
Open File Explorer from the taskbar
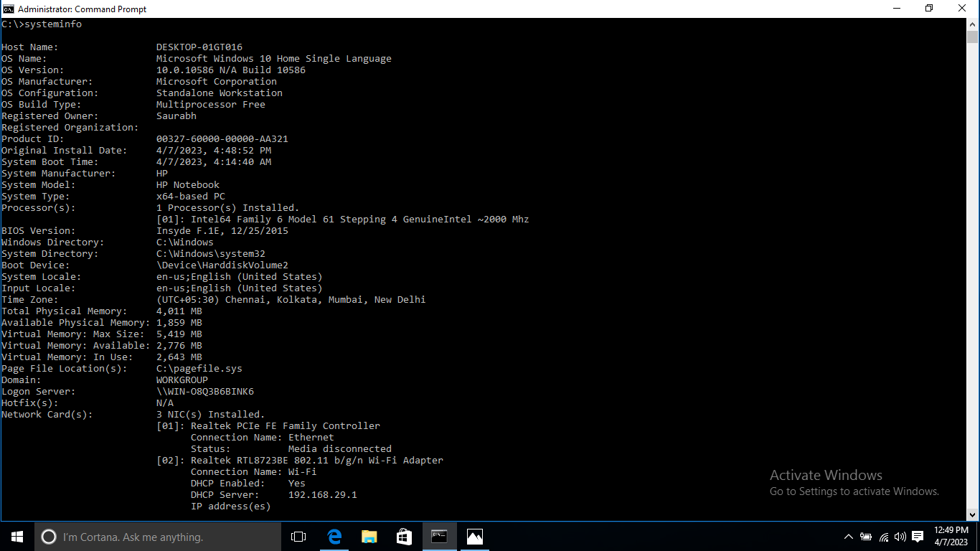coord(369,537)
